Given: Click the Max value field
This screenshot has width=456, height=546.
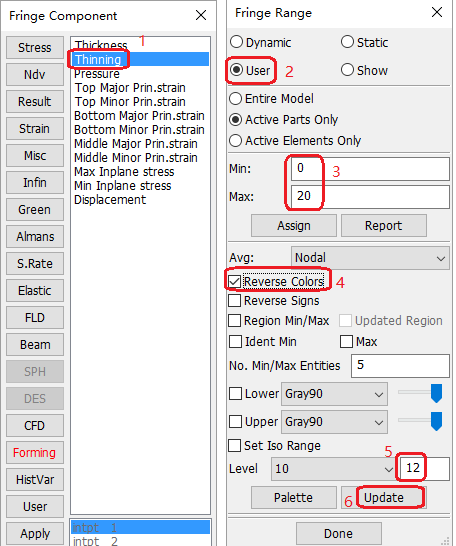Looking at the screenshot, I should point(370,196).
